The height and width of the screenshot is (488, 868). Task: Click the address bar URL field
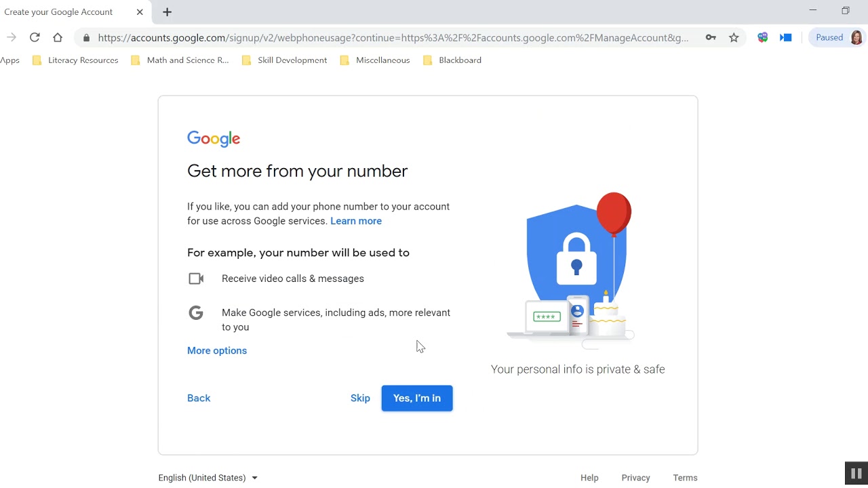pos(393,38)
